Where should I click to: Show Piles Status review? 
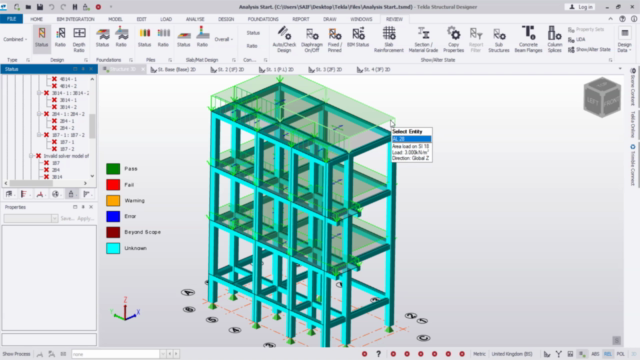pyautogui.click(x=144, y=38)
